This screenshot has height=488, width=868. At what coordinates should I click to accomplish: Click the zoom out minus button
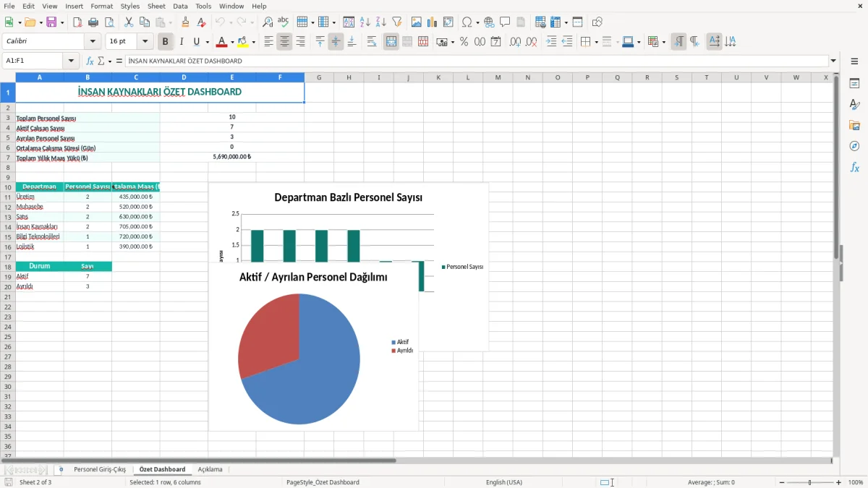(781, 482)
